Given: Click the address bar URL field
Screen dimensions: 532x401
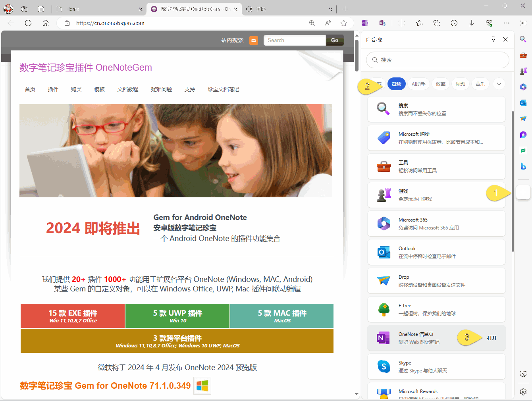Looking at the screenshot, I should click(187, 23).
